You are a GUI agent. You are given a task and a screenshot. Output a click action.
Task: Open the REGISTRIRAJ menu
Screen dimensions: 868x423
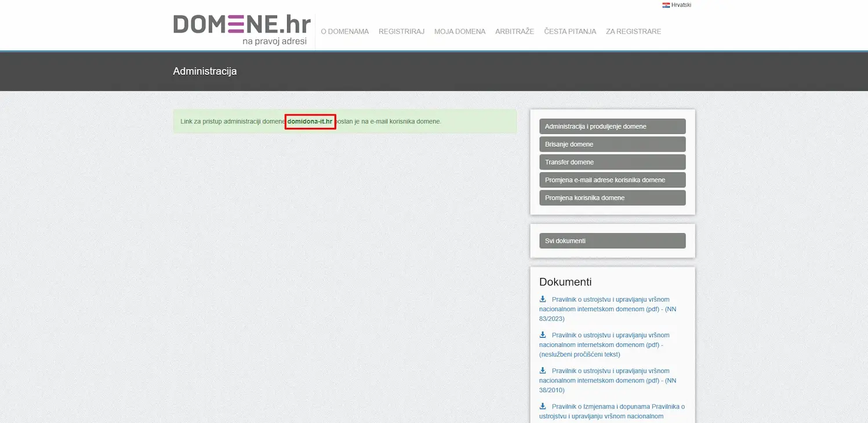click(x=401, y=31)
